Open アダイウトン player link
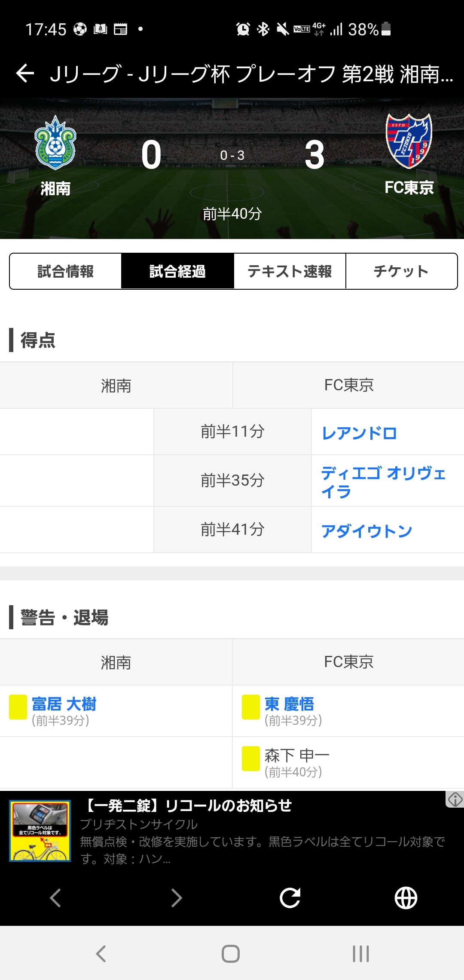 [x=366, y=531]
